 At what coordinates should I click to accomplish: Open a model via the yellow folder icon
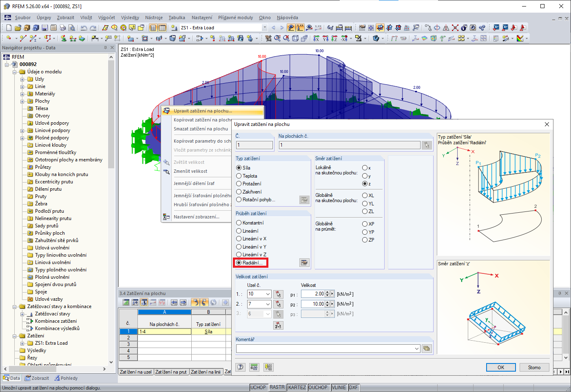pyautogui.click(x=18, y=28)
